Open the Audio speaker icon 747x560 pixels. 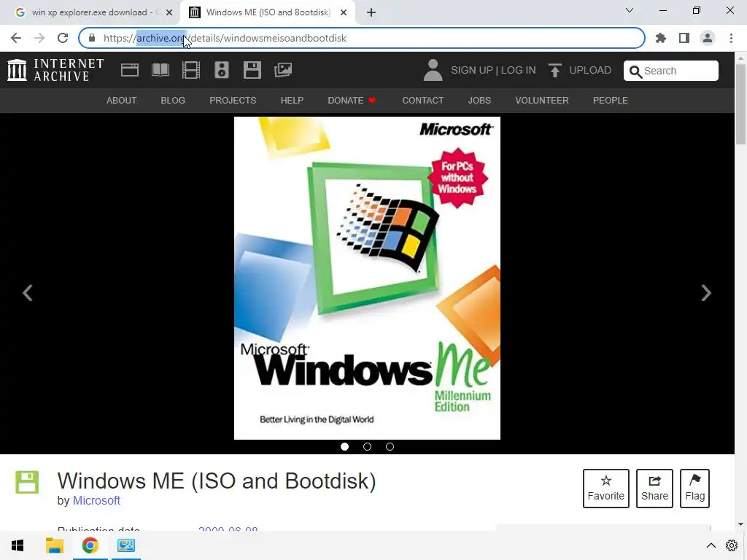(x=222, y=70)
